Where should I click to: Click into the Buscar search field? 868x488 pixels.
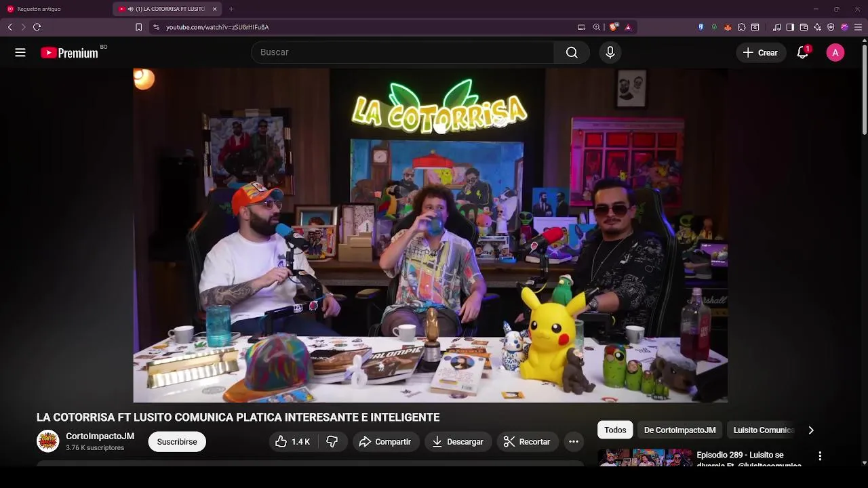pos(403,52)
